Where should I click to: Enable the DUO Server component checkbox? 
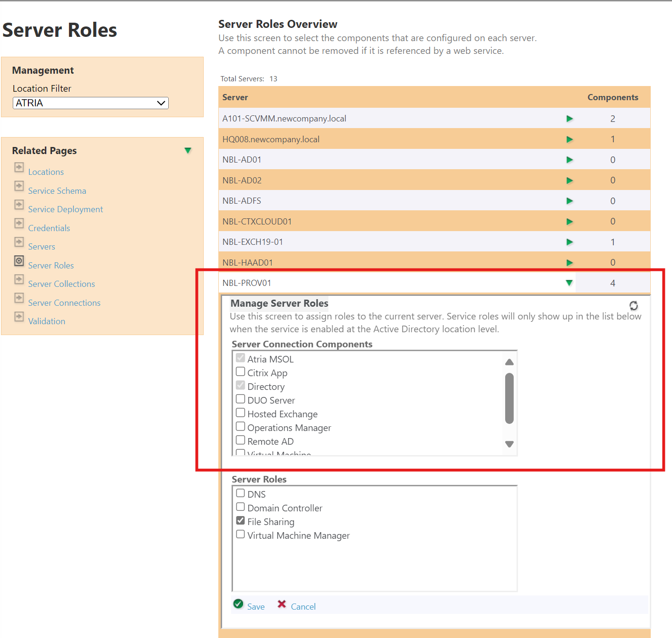click(x=241, y=399)
